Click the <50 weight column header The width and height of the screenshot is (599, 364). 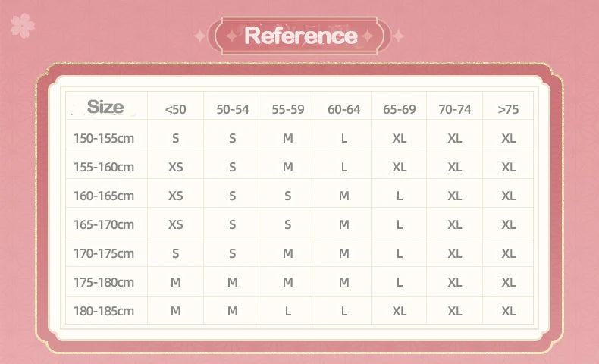tap(175, 110)
